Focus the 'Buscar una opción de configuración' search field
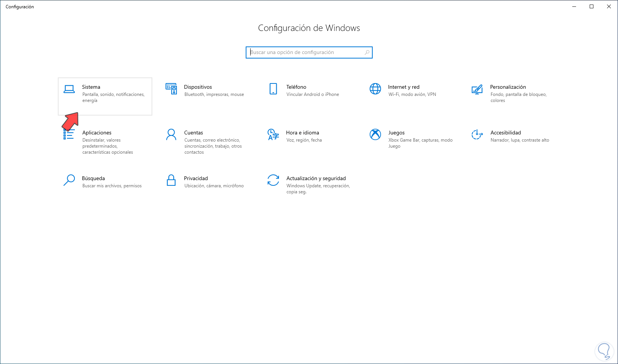The image size is (618, 364). pyautogui.click(x=309, y=52)
